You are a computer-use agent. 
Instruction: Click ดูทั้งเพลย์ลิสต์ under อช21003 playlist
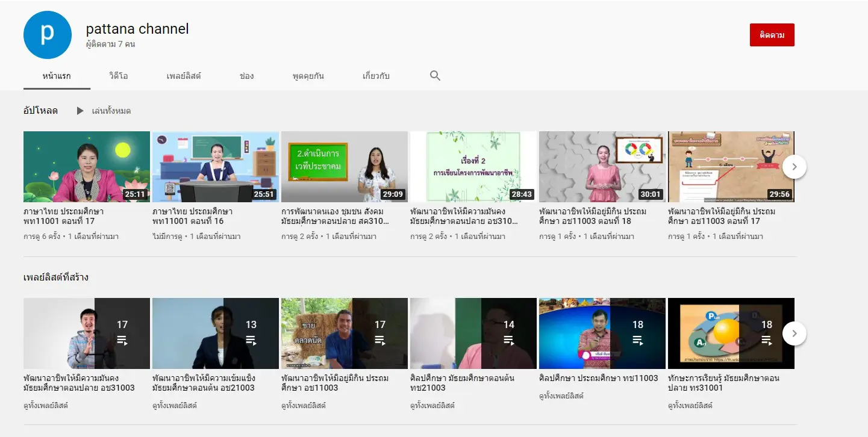(x=175, y=406)
